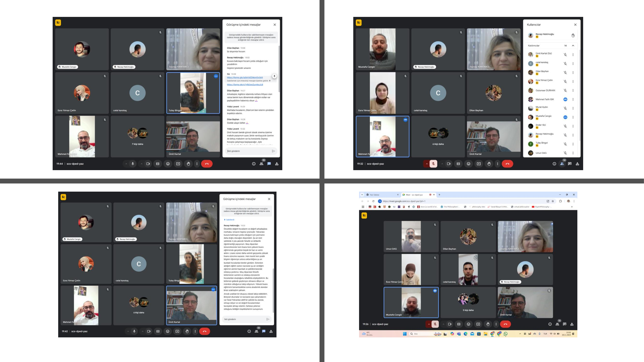The image size is (644, 362).
Task: Open WhatsApp from the Windows taskbar
Action: tap(506, 334)
